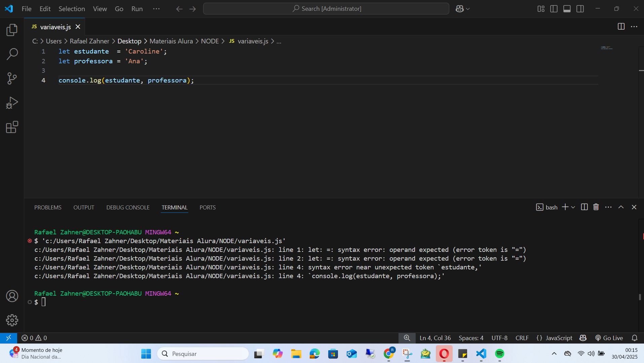Image resolution: width=644 pixels, height=363 pixels.
Task: Split the terminal pane
Action: (584, 207)
